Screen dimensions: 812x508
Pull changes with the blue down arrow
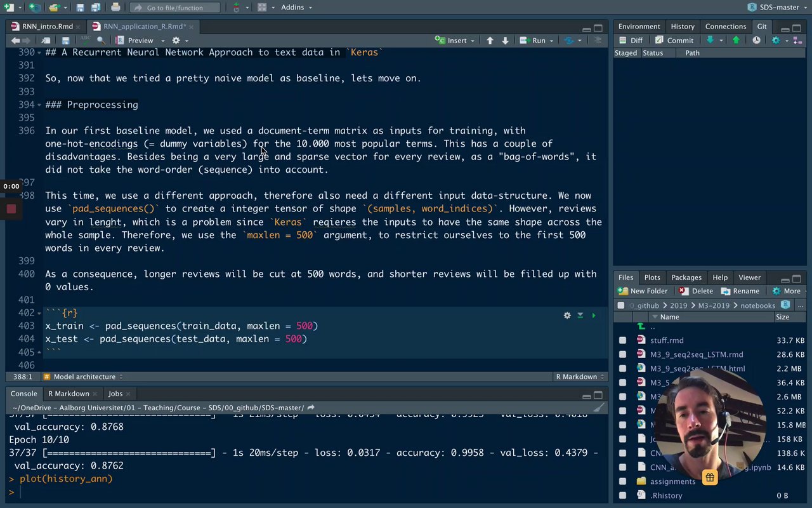(710, 40)
